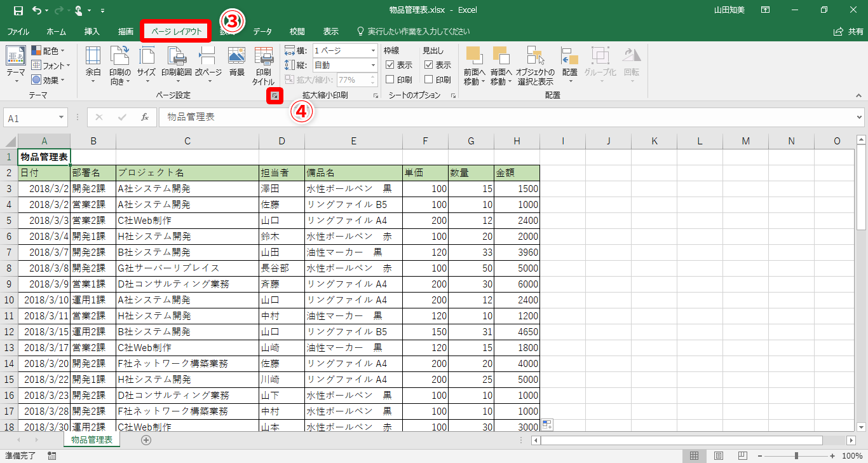Open the Align (配置) menu
Image resolution: width=868 pixels, height=463 pixels.
(x=570, y=66)
